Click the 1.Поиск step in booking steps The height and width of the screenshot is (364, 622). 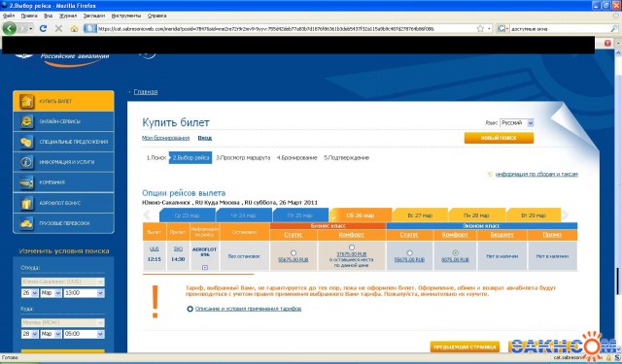tap(156, 157)
